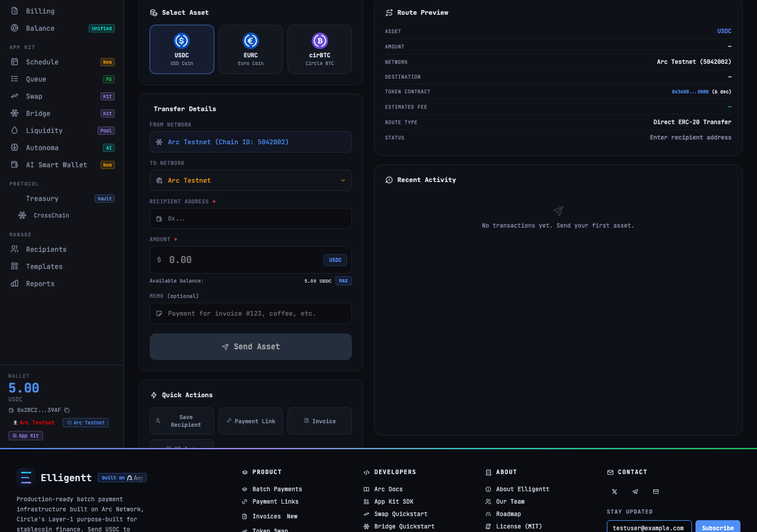
Task: Click the Send Asset button
Action: pos(251,346)
